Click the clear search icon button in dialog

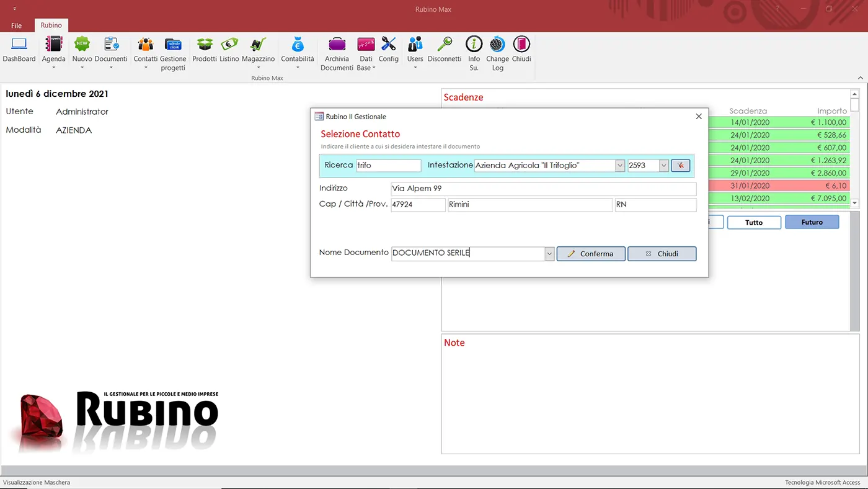click(x=681, y=166)
